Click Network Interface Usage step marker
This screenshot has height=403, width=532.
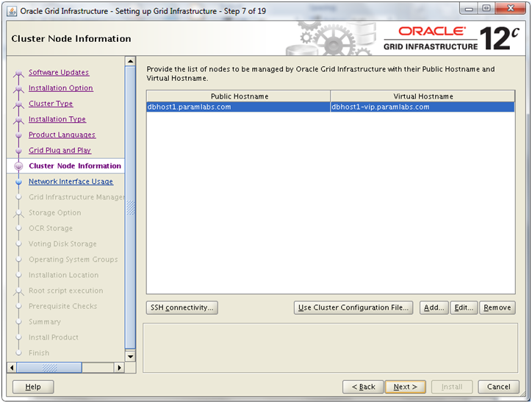(x=18, y=182)
